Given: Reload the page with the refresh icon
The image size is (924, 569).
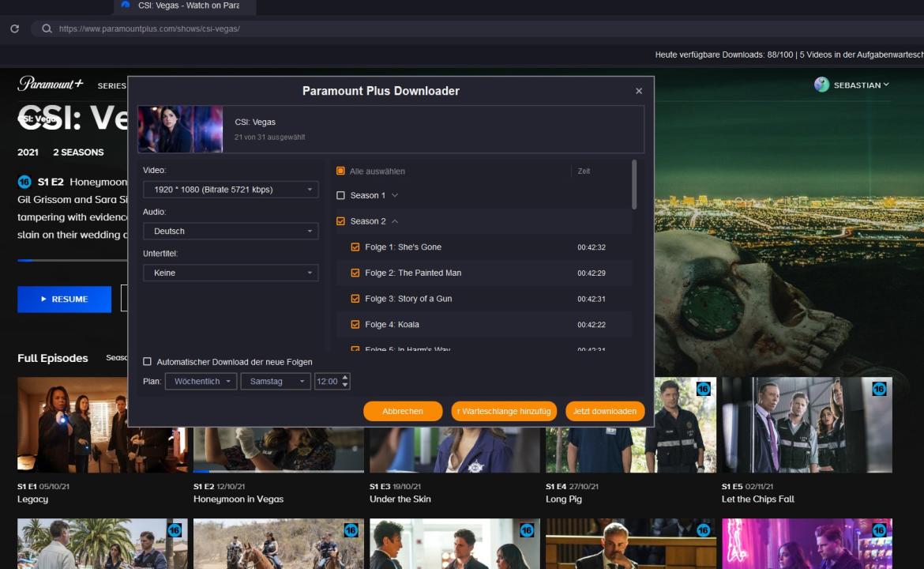Looking at the screenshot, I should (x=15, y=28).
